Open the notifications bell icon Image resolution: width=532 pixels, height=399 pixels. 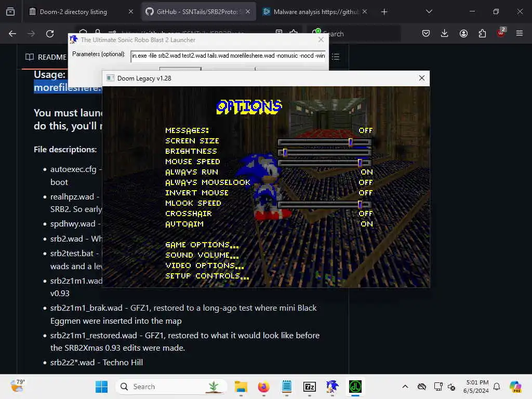pyautogui.click(x=497, y=387)
